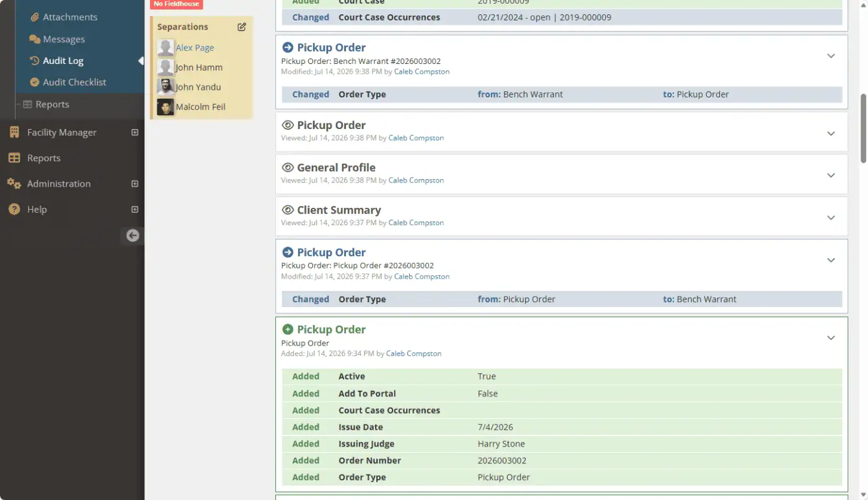Screen dimensions: 868x500
Task: Click the Order Number value 2026003002
Action: 502,460
